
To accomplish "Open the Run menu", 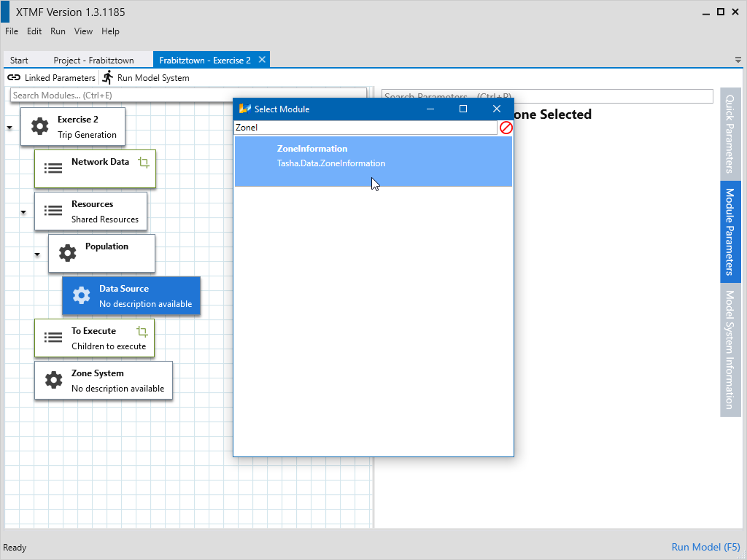I will coord(58,31).
